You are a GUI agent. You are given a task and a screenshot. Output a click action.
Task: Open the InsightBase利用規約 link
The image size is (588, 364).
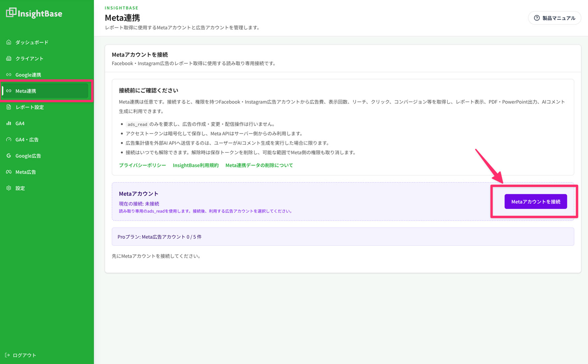tap(196, 165)
